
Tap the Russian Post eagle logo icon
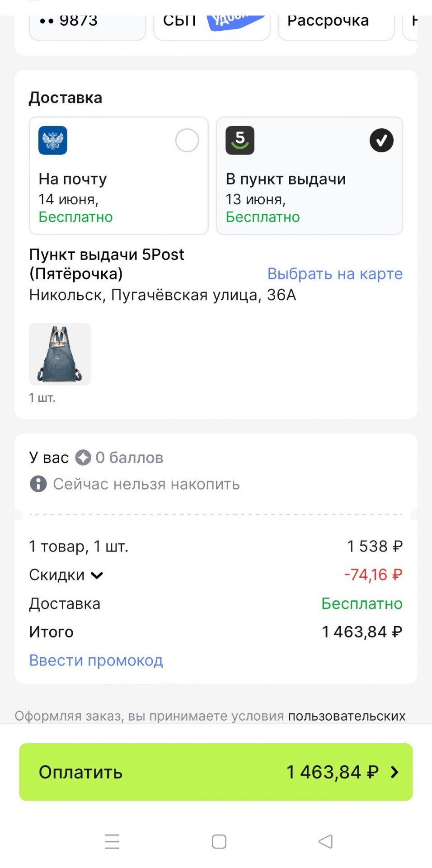[x=53, y=140]
